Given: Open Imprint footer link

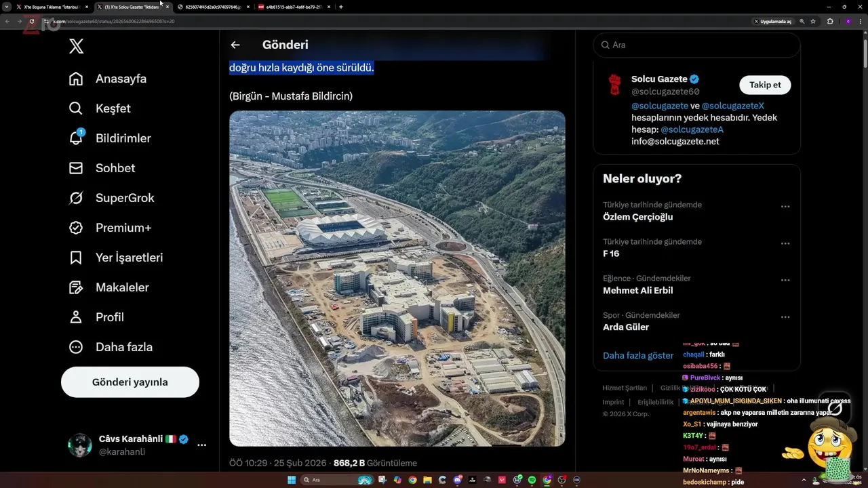Looking at the screenshot, I should (x=613, y=402).
